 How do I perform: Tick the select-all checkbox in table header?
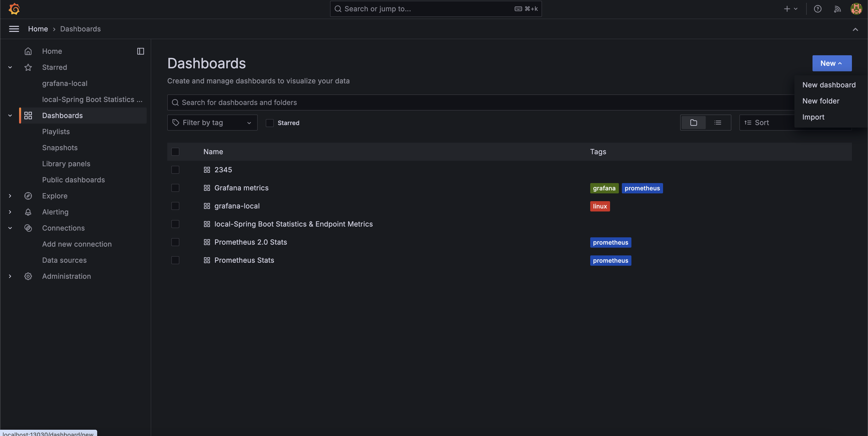click(x=175, y=152)
